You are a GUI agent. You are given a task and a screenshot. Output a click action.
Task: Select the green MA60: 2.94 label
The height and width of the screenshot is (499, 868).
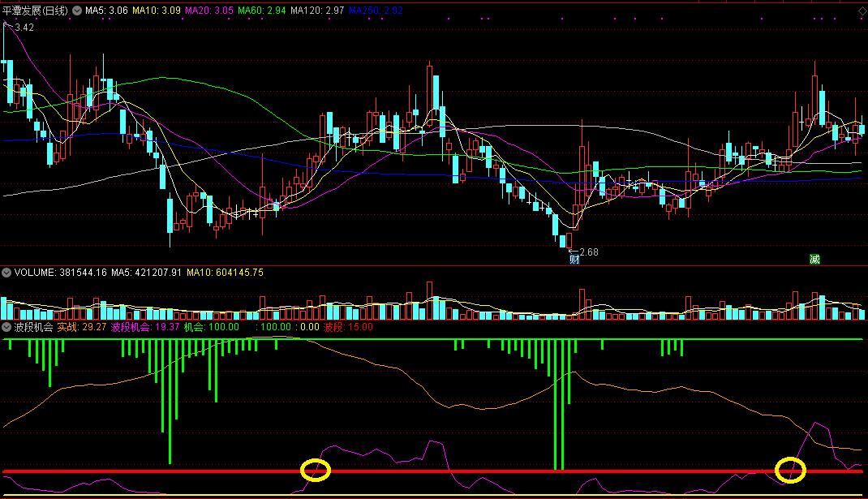[262, 11]
